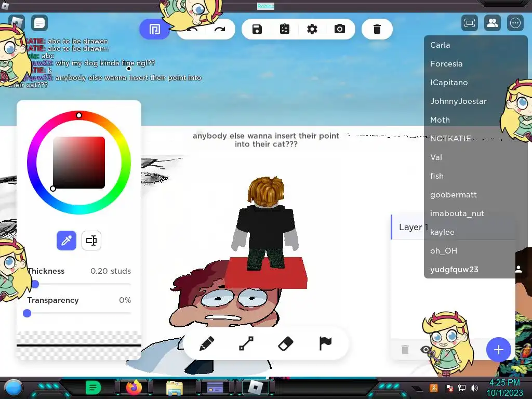Adjust the Thickness slider handle

coord(35,284)
